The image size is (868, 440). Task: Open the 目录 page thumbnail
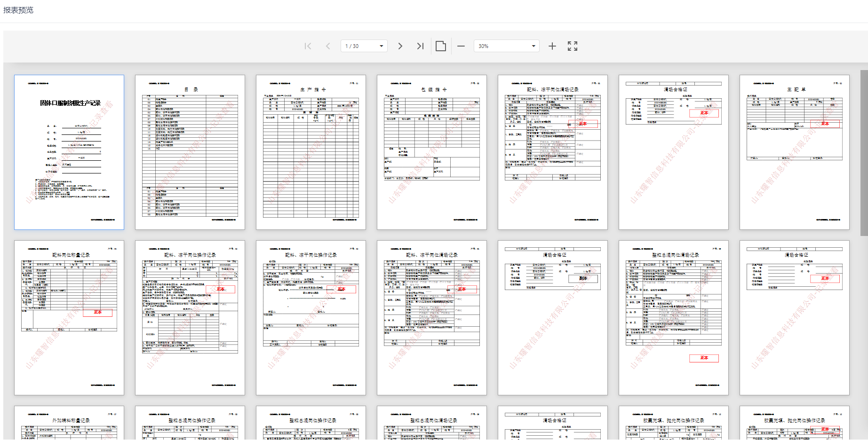[x=190, y=152]
